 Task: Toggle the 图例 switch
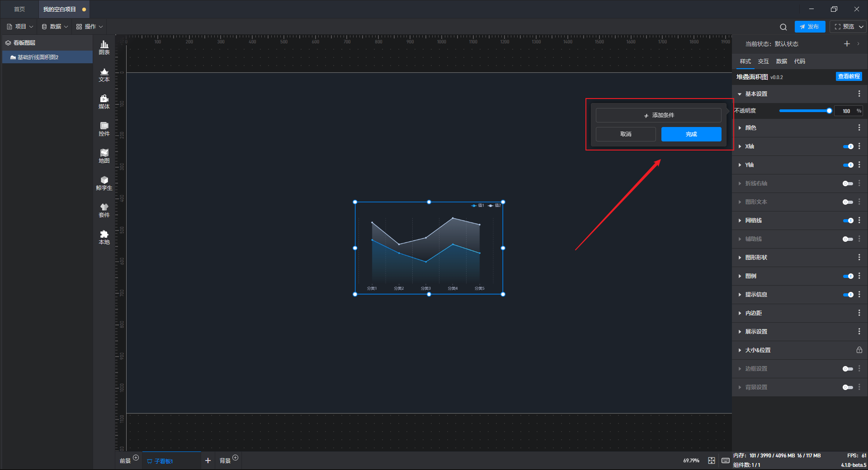click(848, 276)
